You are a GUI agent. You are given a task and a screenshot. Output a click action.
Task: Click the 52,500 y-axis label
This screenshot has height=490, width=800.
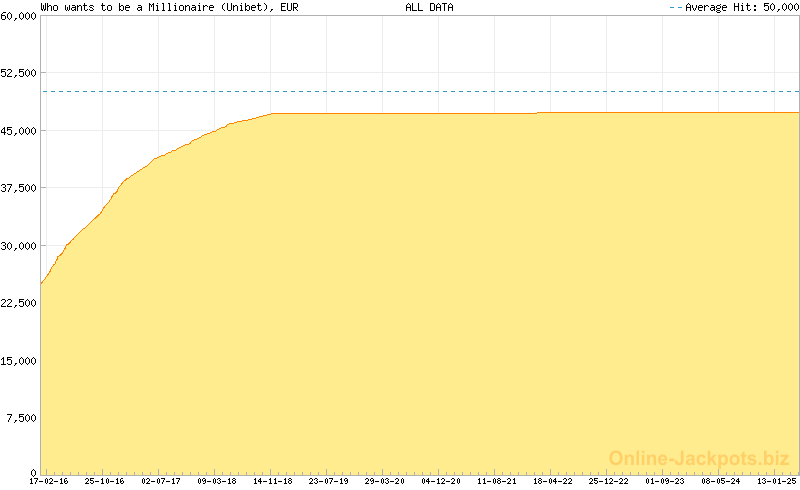click(19, 73)
